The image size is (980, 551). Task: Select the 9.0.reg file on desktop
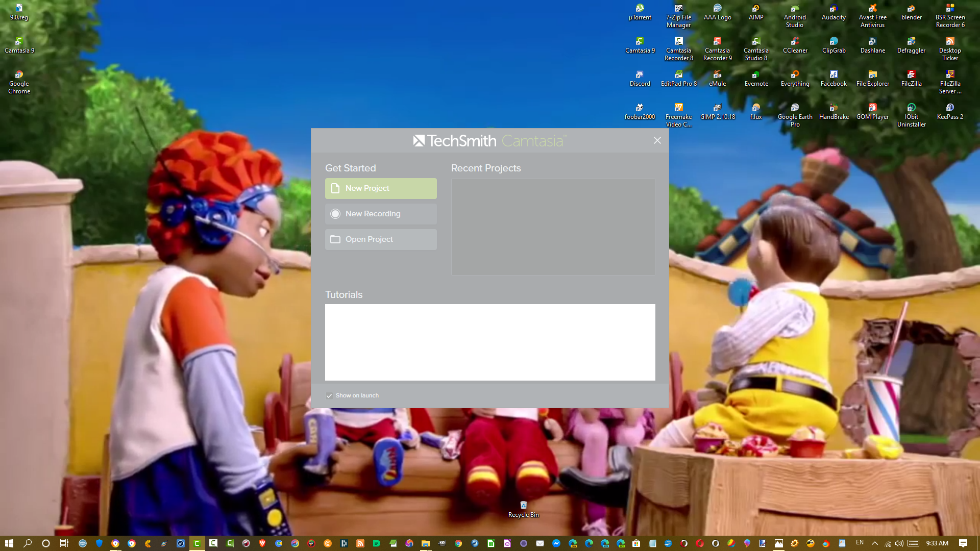point(19,12)
